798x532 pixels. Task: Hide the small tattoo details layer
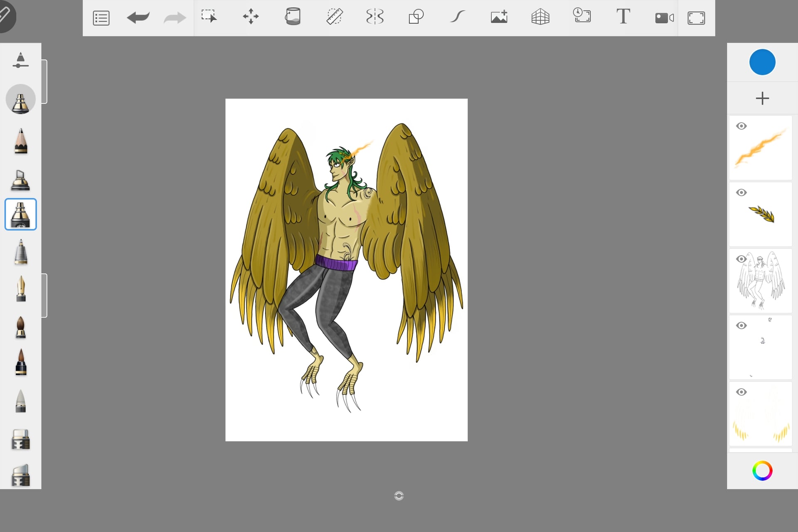pyautogui.click(x=741, y=325)
